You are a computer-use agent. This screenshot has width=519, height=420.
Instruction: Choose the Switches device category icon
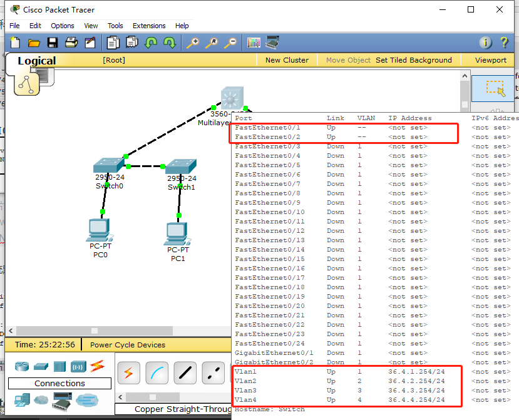pos(41,366)
